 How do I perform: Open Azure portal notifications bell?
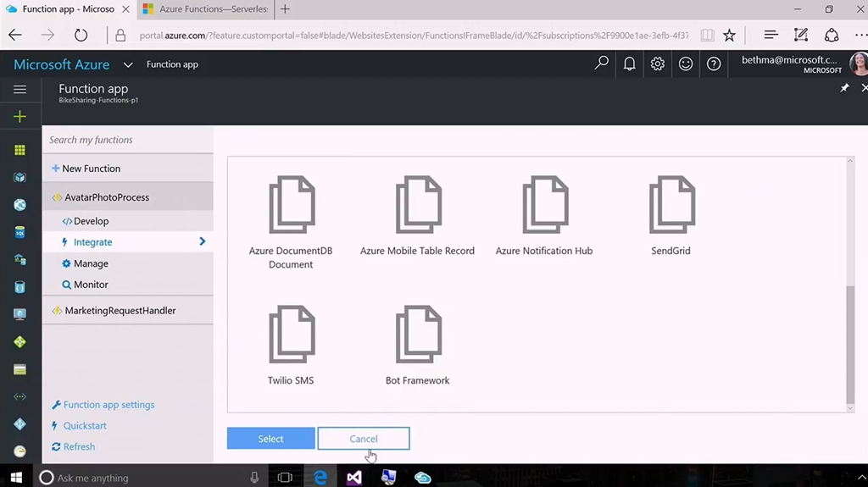pyautogui.click(x=629, y=64)
